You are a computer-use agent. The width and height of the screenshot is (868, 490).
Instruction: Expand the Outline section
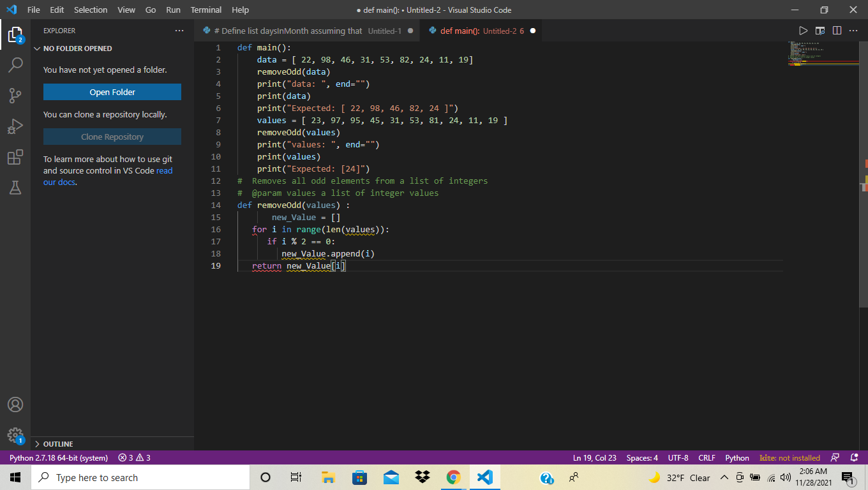click(x=57, y=444)
